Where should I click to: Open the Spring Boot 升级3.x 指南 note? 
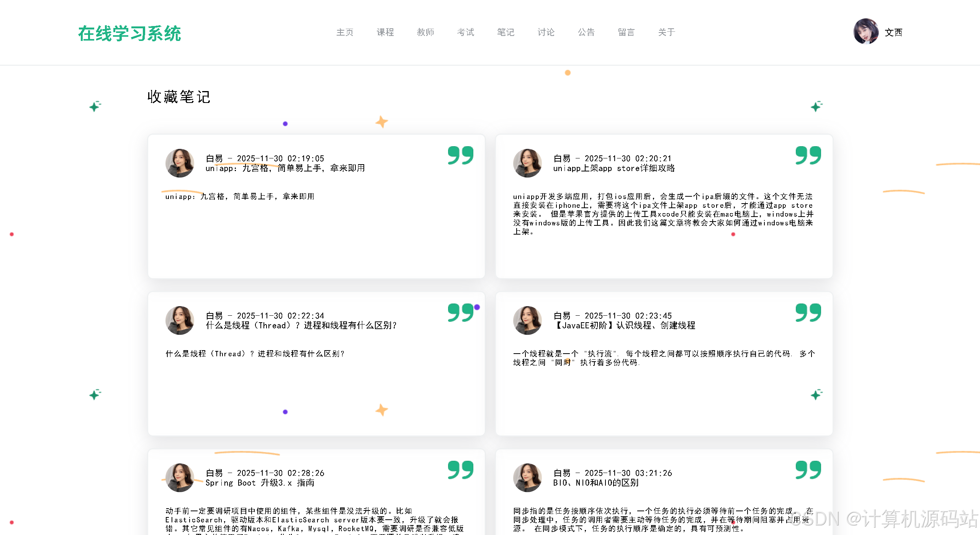[260, 483]
